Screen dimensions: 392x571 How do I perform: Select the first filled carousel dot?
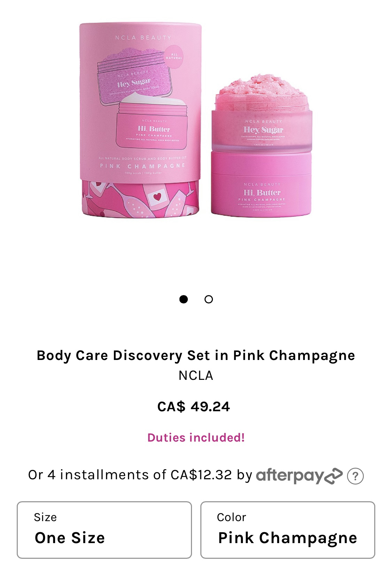(184, 299)
